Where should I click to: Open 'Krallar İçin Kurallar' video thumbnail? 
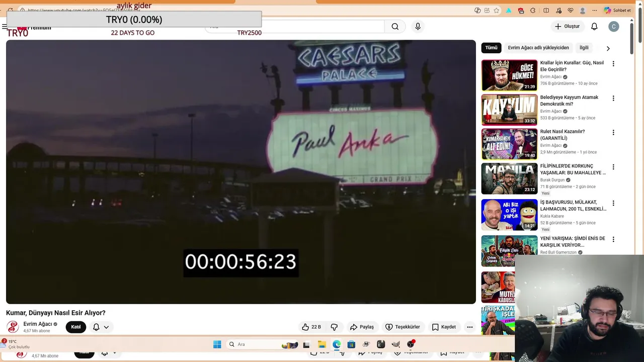pos(509,75)
